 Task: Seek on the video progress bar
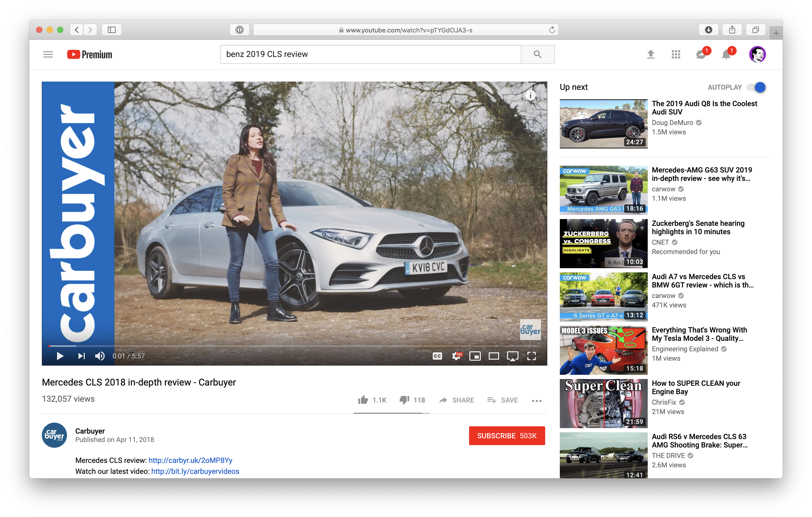(x=294, y=346)
